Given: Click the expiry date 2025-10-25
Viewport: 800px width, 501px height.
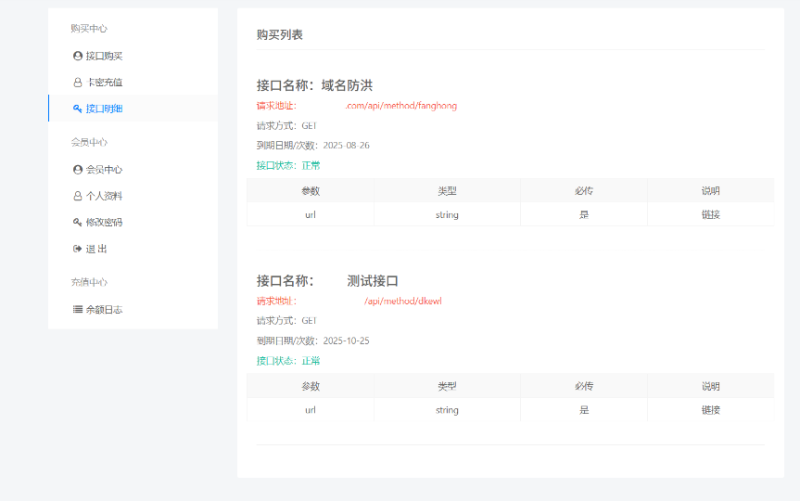Looking at the screenshot, I should [346, 341].
